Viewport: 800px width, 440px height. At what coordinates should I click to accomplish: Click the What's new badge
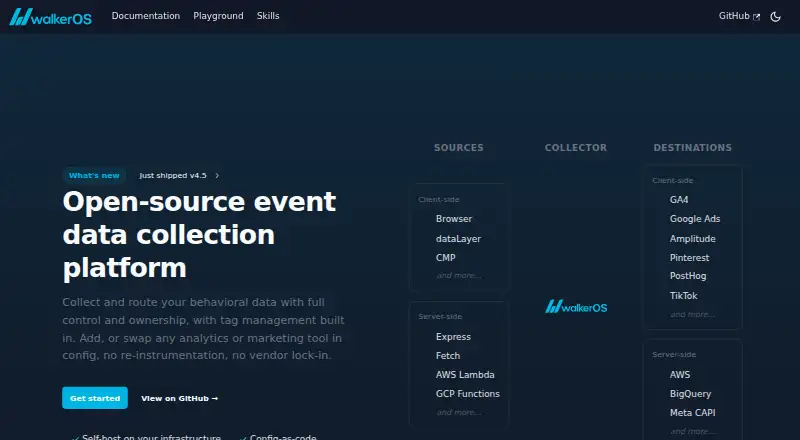(x=94, y=176)
